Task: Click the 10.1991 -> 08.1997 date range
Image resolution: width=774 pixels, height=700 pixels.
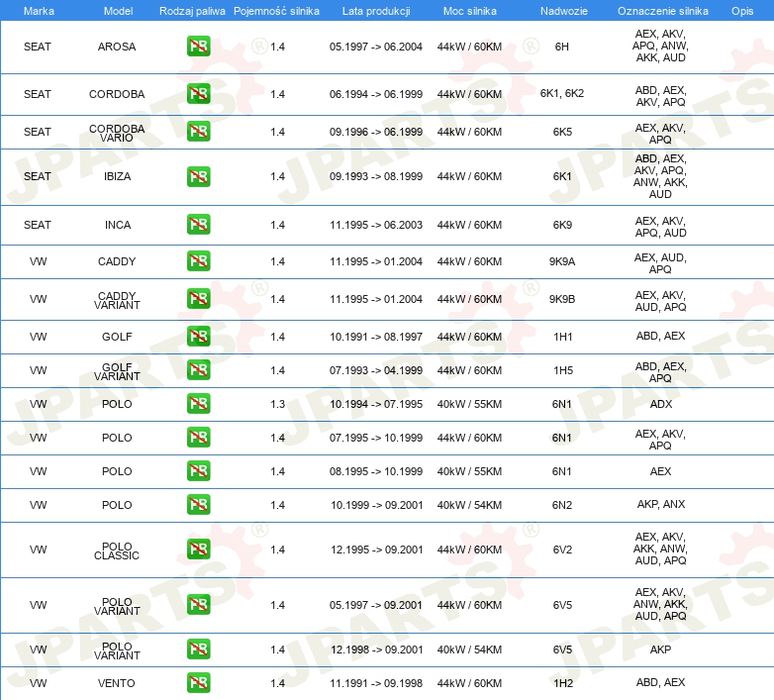Action: tap(376, 337)
